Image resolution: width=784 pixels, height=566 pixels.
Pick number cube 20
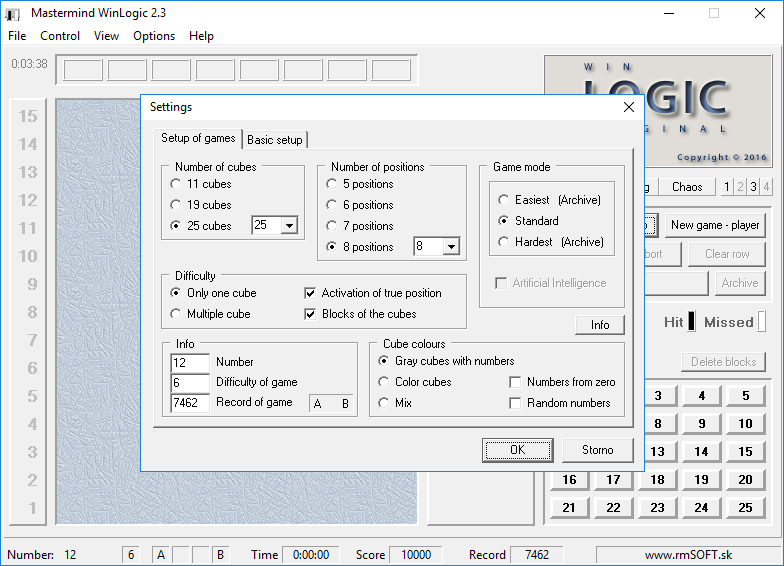(746, 480)
